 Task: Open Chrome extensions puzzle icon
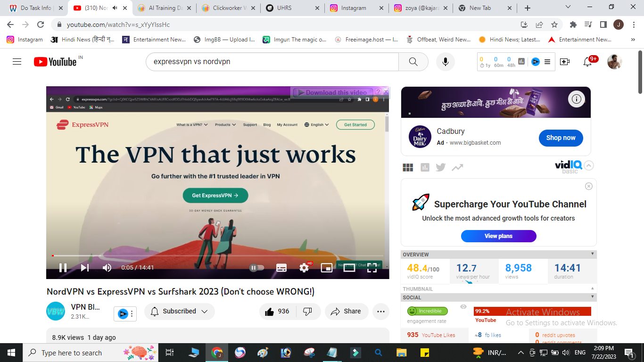coord(573,25)
